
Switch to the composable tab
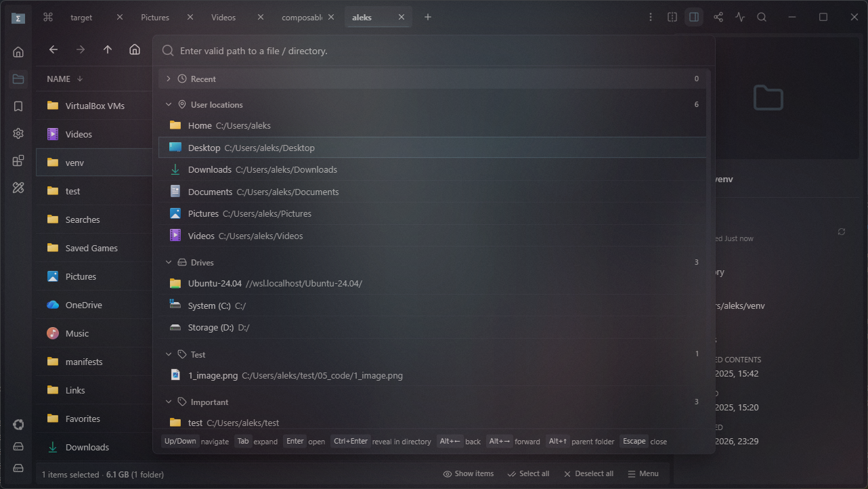click(x=301, y=18)
